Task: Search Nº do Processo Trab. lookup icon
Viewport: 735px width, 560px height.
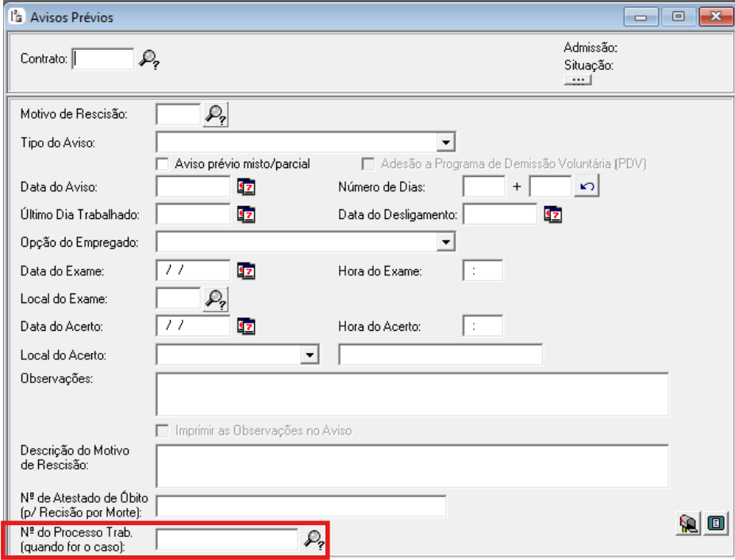Action: click(314, 540)
